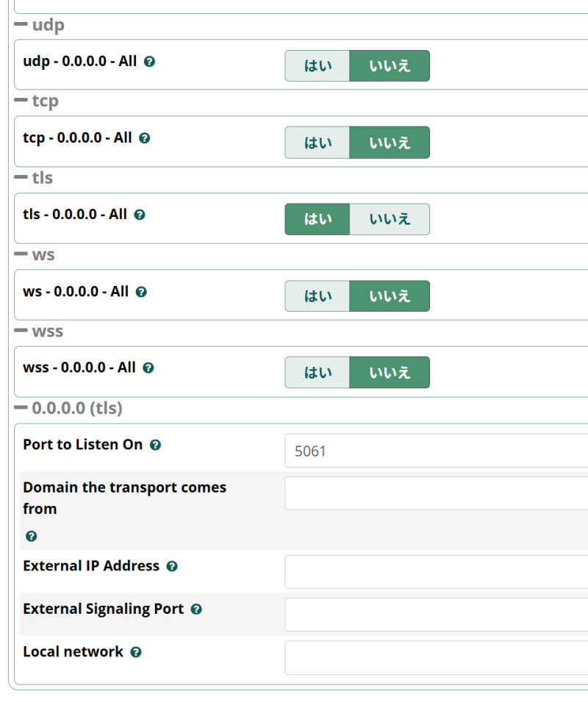Collapse the udp section
588x702 pixels.
40,24
